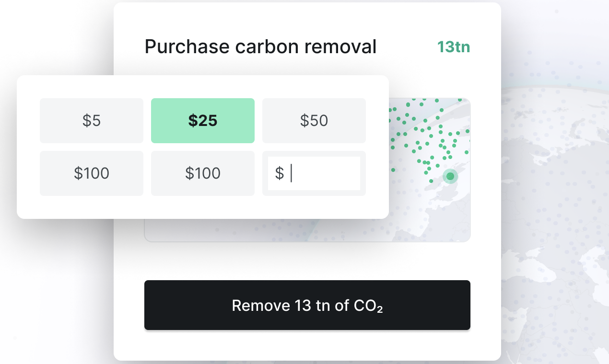The height and width of the screenshot is (364, 609).
Task: Click the dollar sign in custom field
Action: 279,173
